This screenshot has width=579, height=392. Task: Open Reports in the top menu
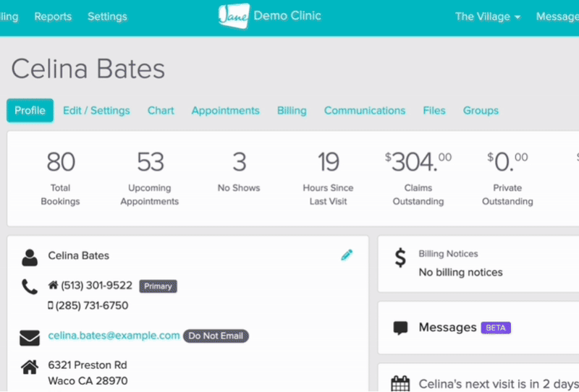coord(53,17)
